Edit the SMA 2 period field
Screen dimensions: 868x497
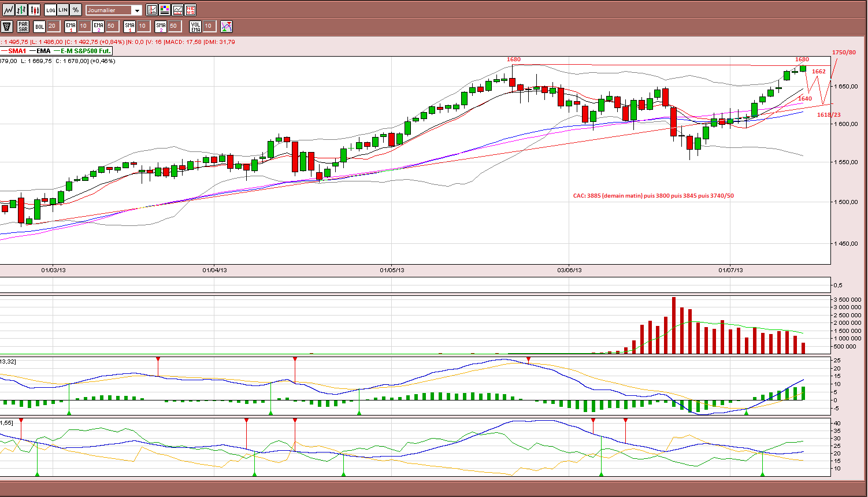click(174, 26)
